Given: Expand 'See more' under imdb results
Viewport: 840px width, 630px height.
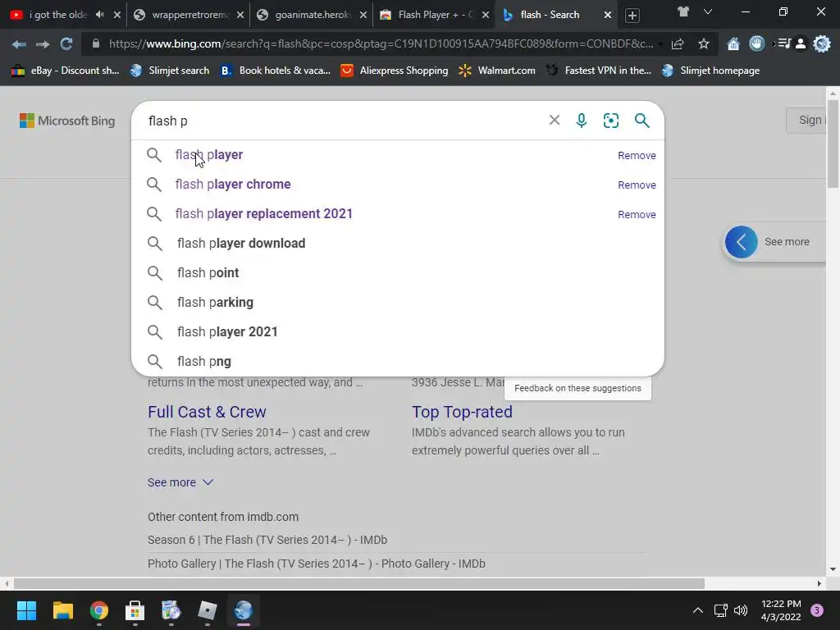Looking at the screenshot, I should pyautogui.click(x=180, y=482).
